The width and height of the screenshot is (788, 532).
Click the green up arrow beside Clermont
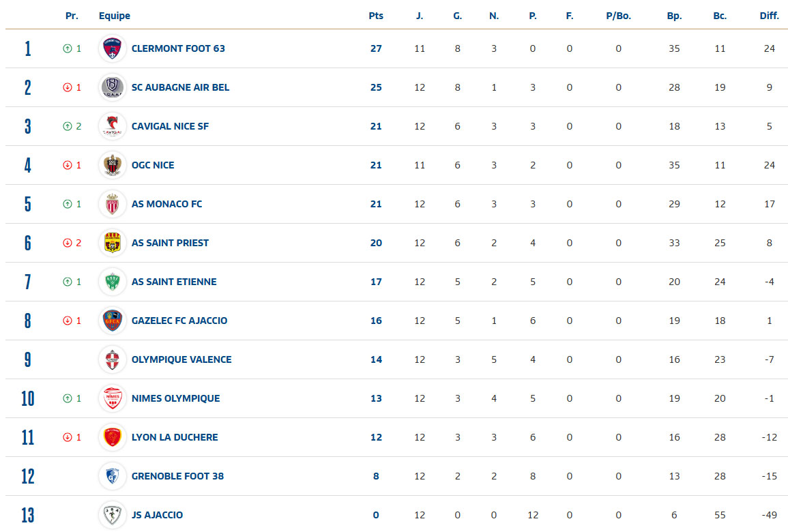(x=67, y=48)
